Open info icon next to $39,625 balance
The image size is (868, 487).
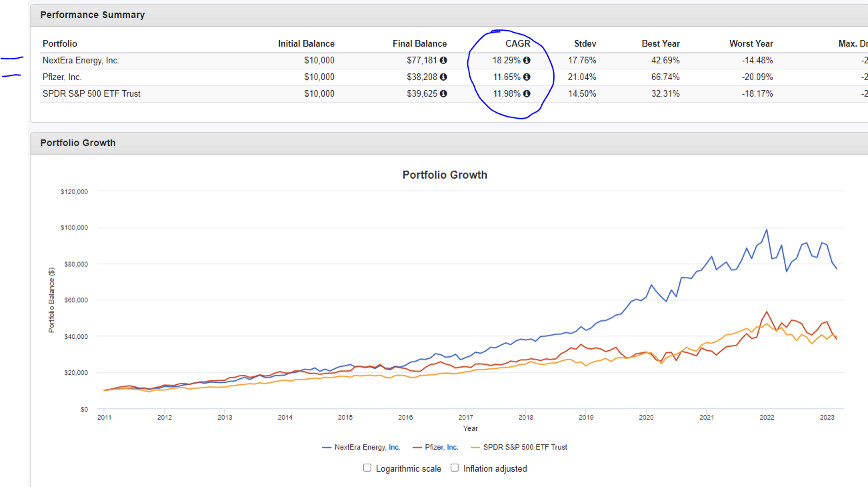443,94
